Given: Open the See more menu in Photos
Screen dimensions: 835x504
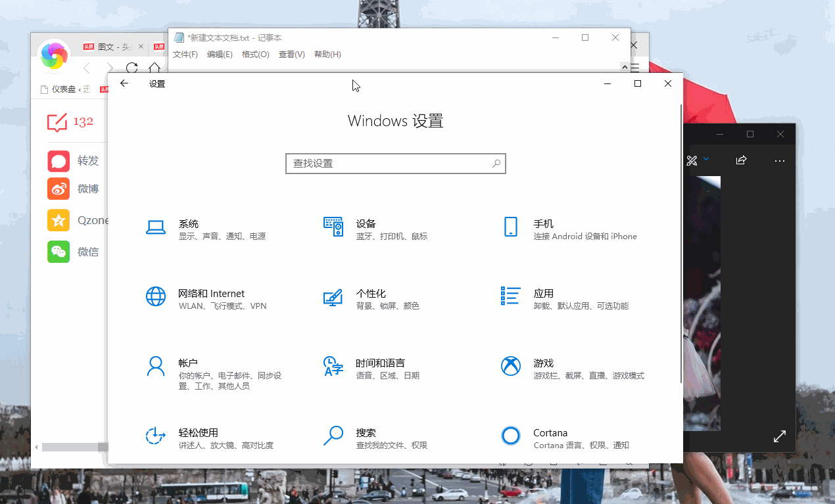Looking at the screenshot, I should [x=780, y=160].
